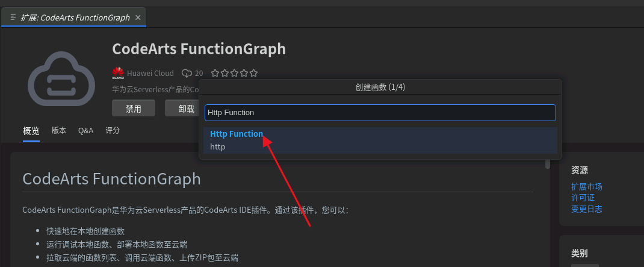Image resolution: width=644 pixels, height=267 pixels.
Task: Click the 卸载 uninstall button
Action: [187, 108]
